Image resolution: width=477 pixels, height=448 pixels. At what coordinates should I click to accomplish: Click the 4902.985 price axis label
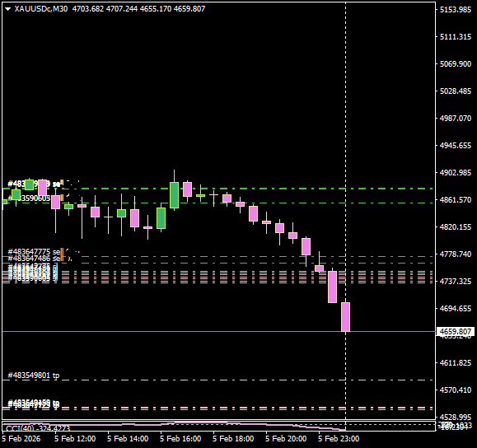click(456, 172)
